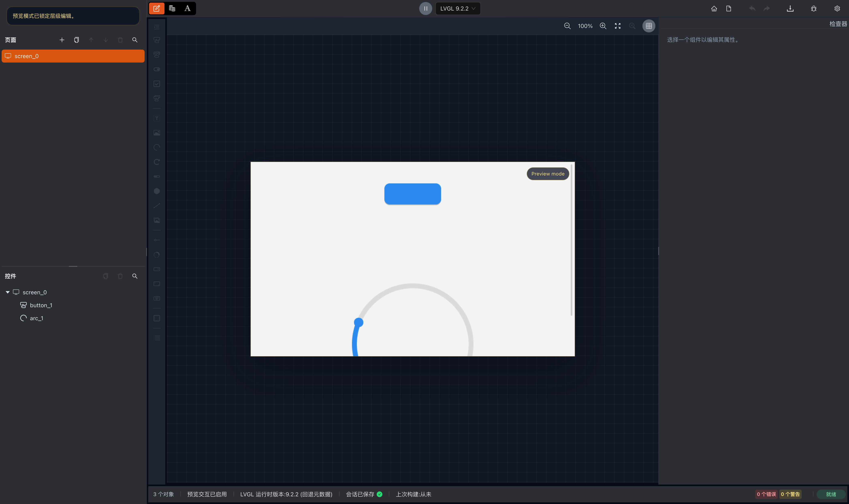Open the debug bug icon
This screenshot has width=849, height=504.
tap(814, 9)
